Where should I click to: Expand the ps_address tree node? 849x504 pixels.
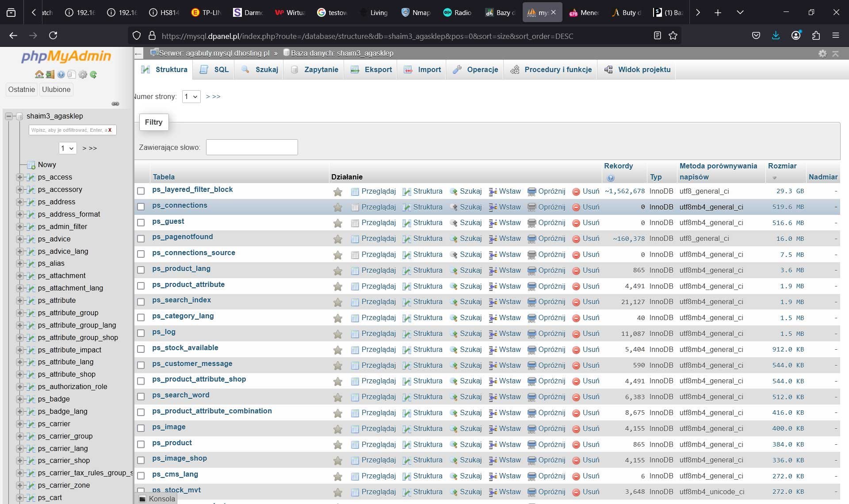coord(19,202)
